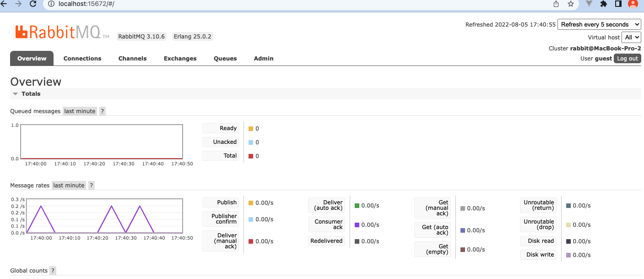This screenshot has height=279, width=644.
Task: Click the yellow Publish color swatch
Action: pos(251,203)
